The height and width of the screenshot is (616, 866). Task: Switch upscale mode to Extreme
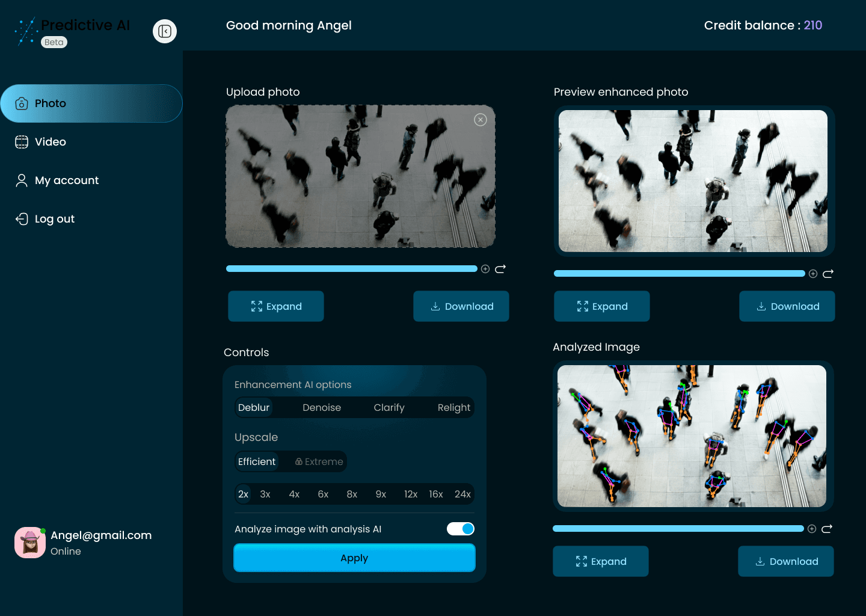pos(318,461)
